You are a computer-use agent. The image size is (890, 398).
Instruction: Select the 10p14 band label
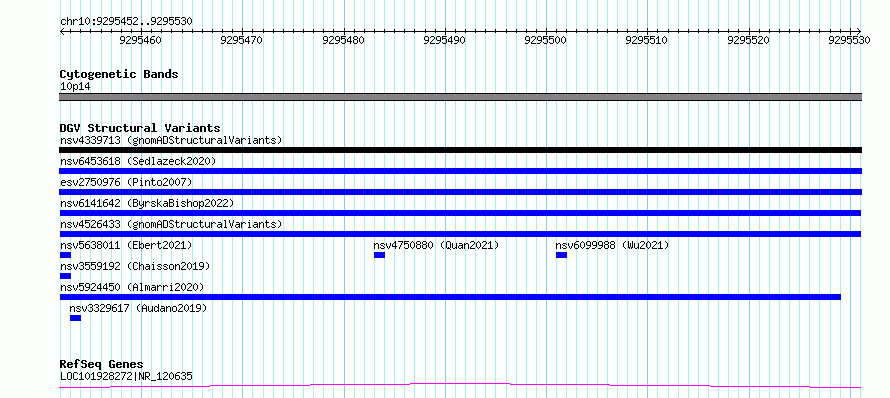pyautogui.click(x=75, y=86)
